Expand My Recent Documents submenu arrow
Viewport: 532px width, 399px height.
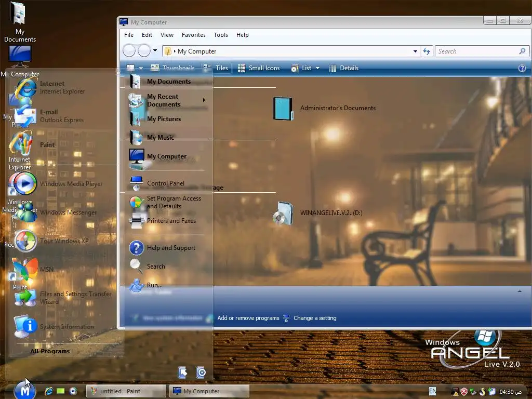204,100
